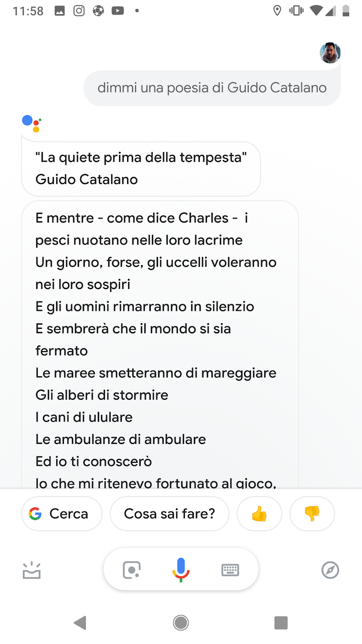Tap the poem title card "La quiete prima della tempesta"

[141, 169]
